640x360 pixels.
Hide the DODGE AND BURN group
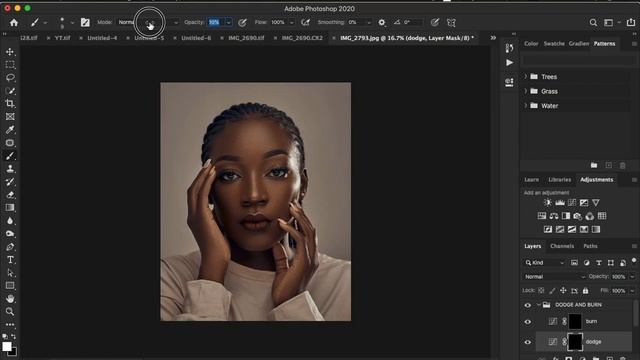(528, 305)
